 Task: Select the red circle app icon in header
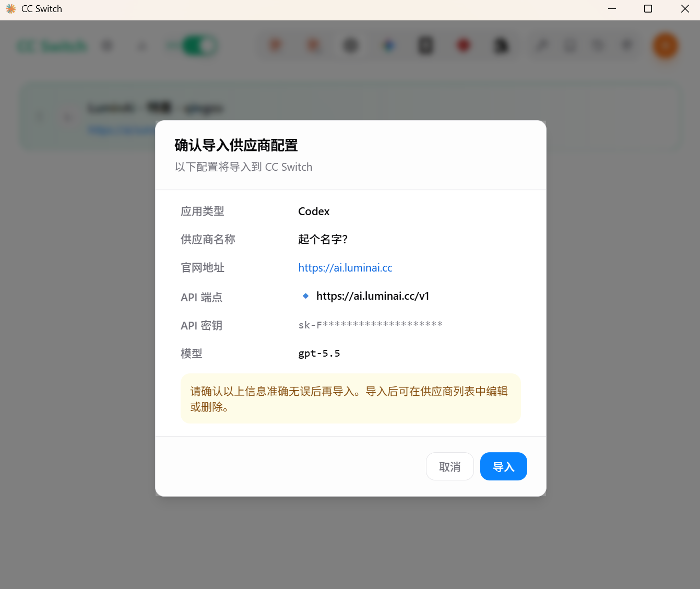pyautogui.click(x=464, y=46)
